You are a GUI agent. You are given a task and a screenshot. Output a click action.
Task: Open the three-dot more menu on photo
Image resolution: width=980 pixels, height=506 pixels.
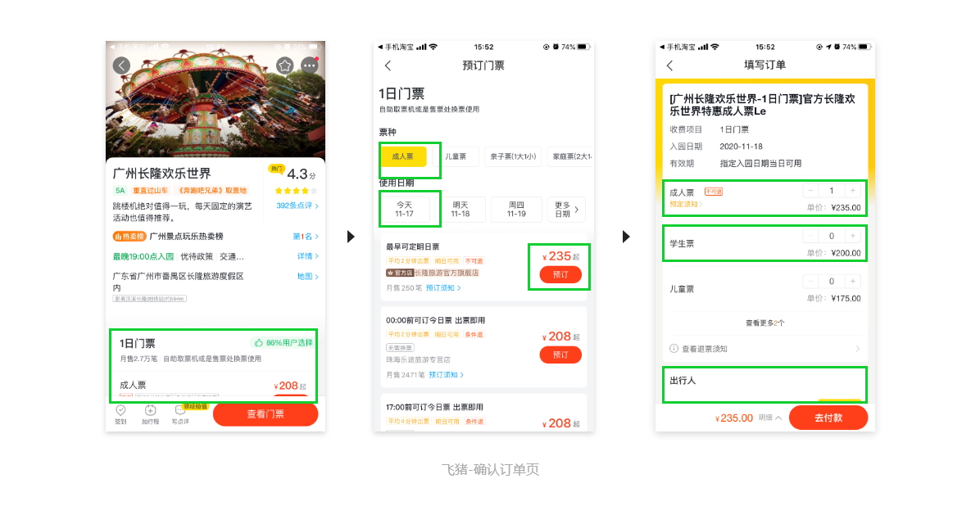(x=310, y=66)
